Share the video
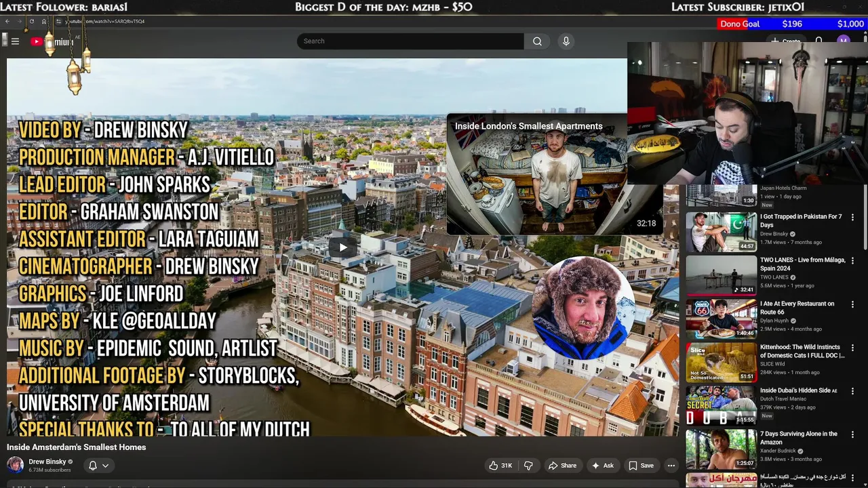The image size is (868, 488). (x=562, y=466)
